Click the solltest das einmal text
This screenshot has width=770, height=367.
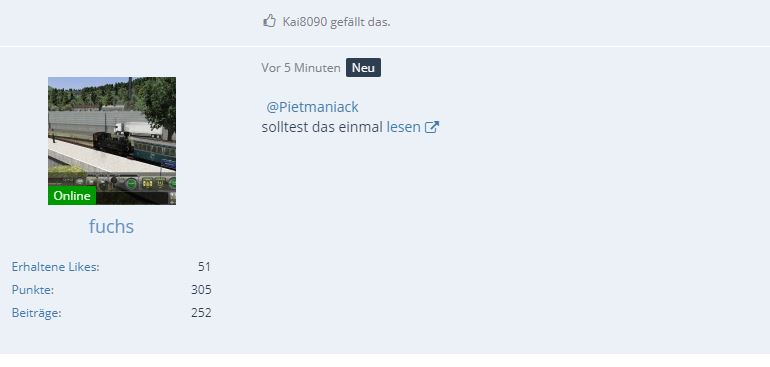322,127
